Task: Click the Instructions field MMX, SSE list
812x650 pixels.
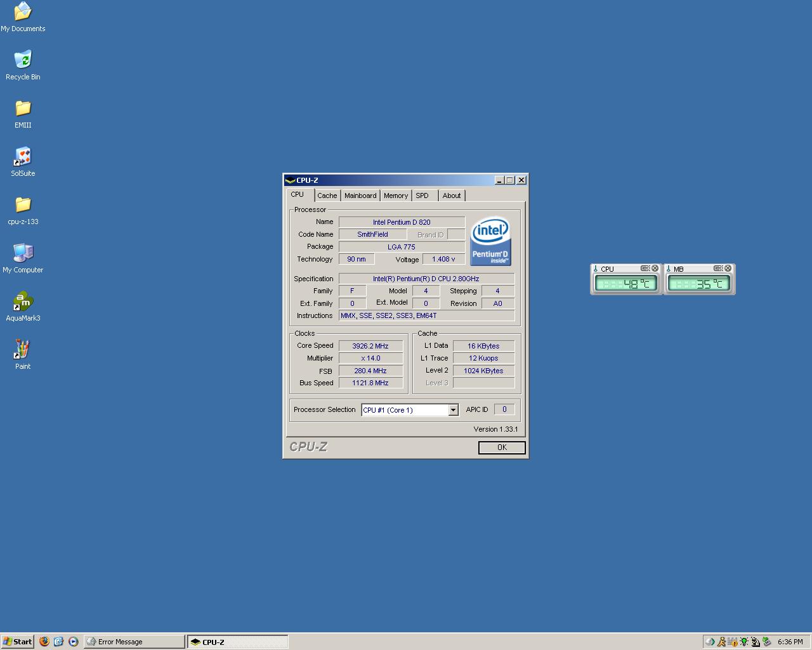Action: pyautogui.click(x=426, y=315)
